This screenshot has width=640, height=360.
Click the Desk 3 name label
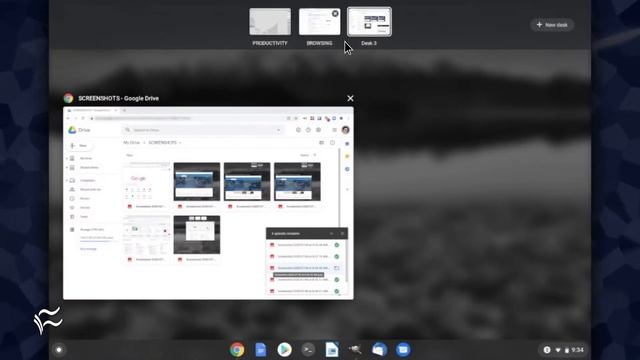[x=369, y=43]
